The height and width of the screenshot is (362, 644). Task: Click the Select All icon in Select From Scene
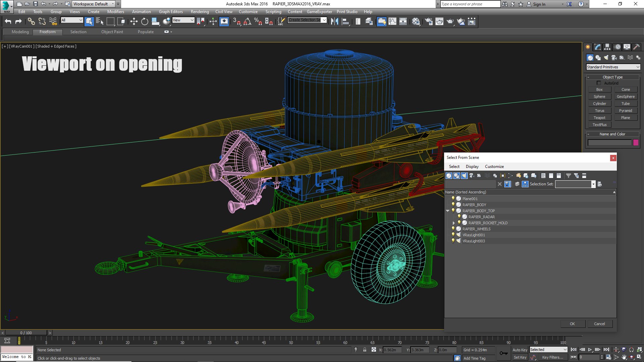coord(543,176)
